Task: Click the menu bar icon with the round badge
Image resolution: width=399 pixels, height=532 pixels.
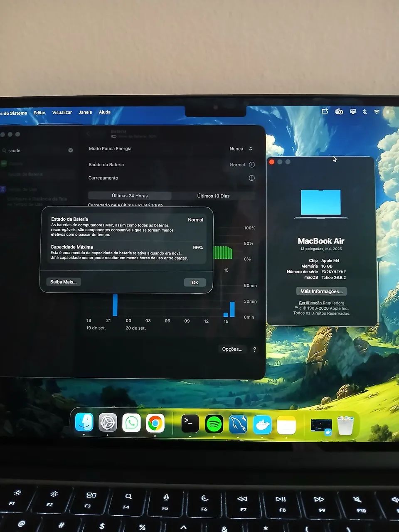Action: pos(339,111)
